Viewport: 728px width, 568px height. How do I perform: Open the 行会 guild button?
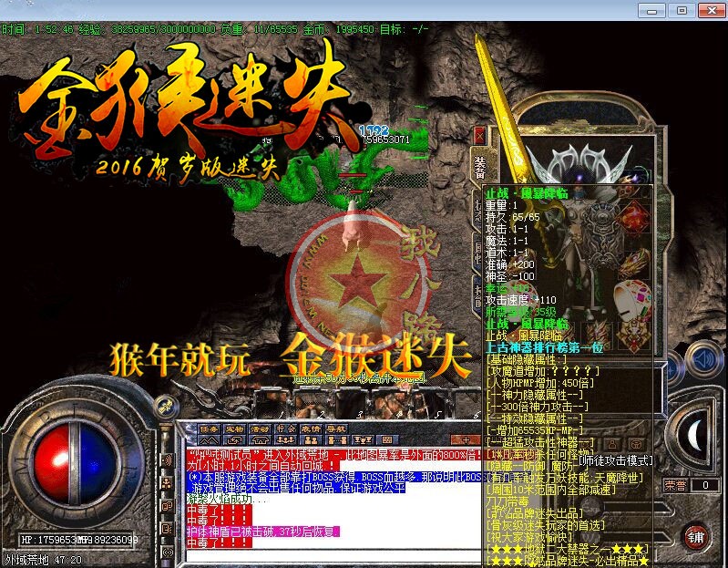pos(285,429)
